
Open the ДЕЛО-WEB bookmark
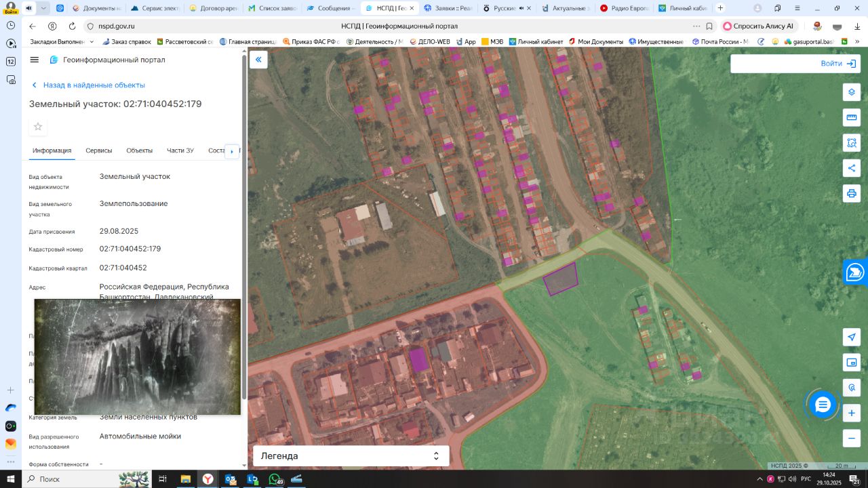(x=430, y=41)
